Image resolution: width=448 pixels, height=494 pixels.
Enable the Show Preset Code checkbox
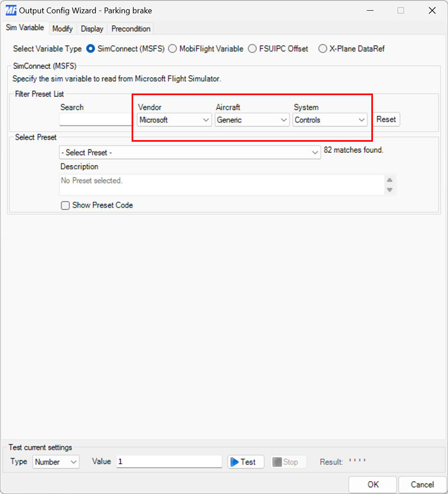coord(65,205)
